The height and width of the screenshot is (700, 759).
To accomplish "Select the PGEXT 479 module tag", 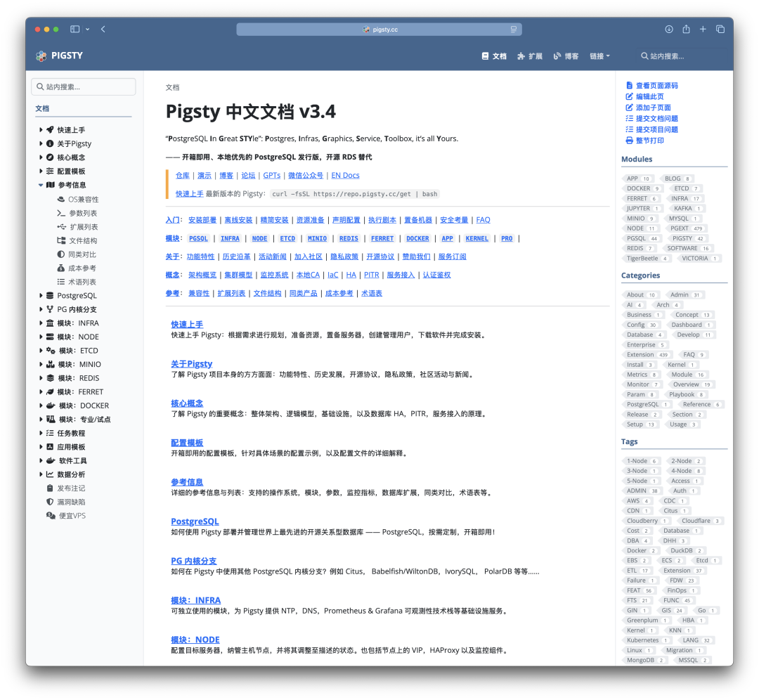I will 686,228.
